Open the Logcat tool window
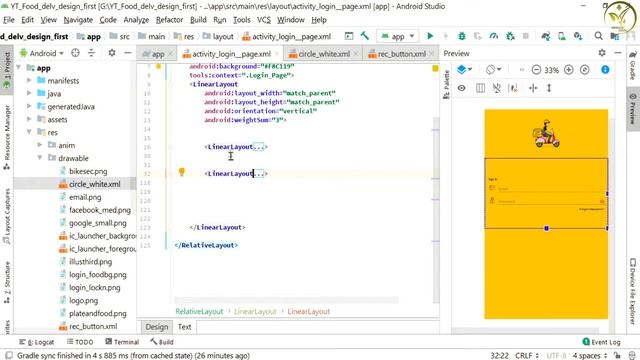The image size is (640, 360). click(37, 342)
